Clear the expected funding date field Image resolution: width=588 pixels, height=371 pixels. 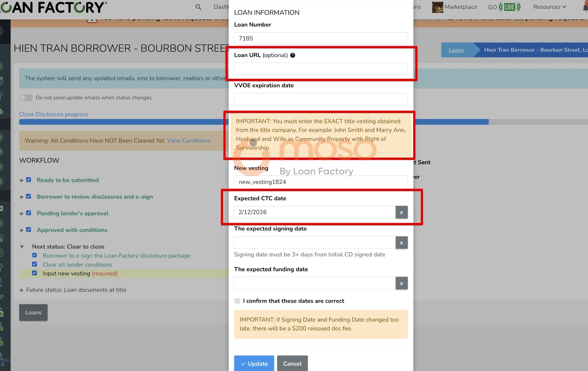coord(401,283)
